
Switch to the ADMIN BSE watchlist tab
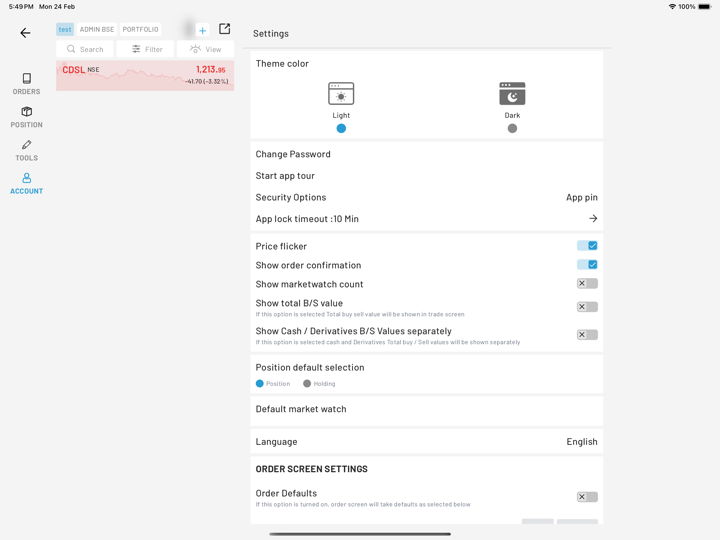tap(97, 30)
